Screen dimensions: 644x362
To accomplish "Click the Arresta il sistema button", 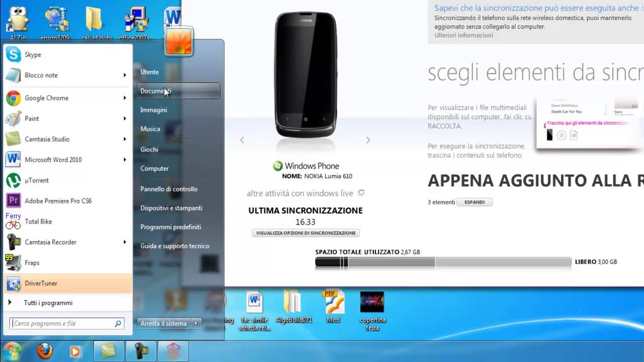I will [164, 323].
